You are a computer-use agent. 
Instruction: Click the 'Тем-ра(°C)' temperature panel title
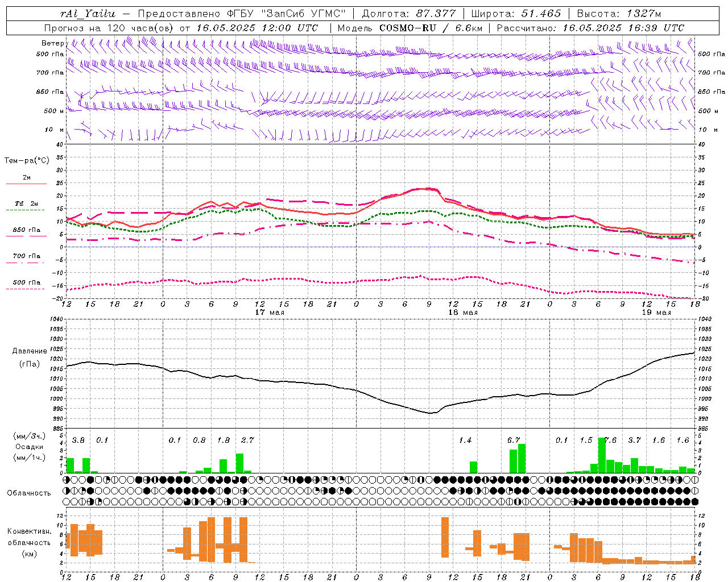pos(26,161)
